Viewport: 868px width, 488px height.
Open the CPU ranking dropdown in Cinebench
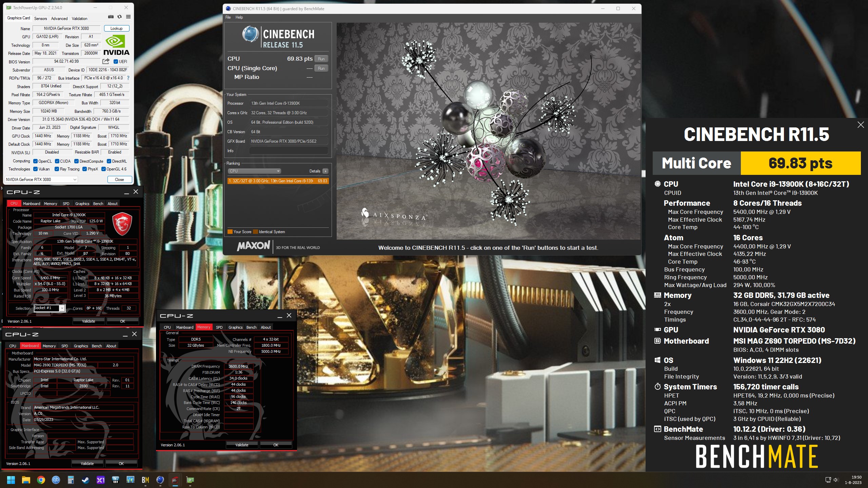[x=254, y=171]
